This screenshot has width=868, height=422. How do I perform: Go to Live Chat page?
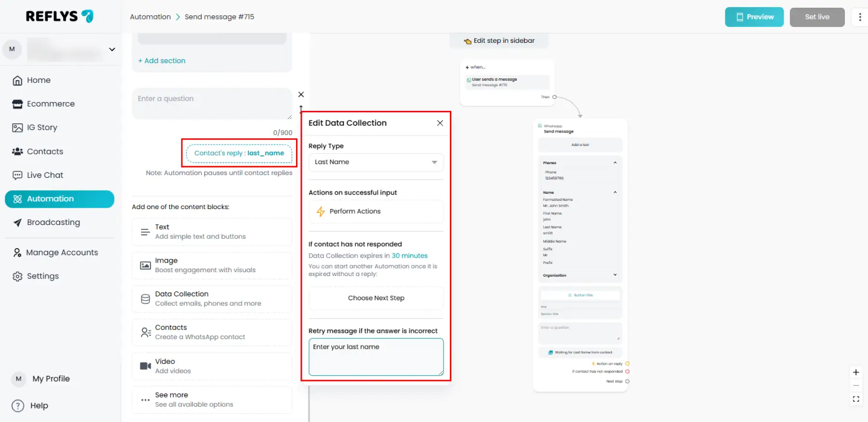pyautogui.click(x=45, y=175)
